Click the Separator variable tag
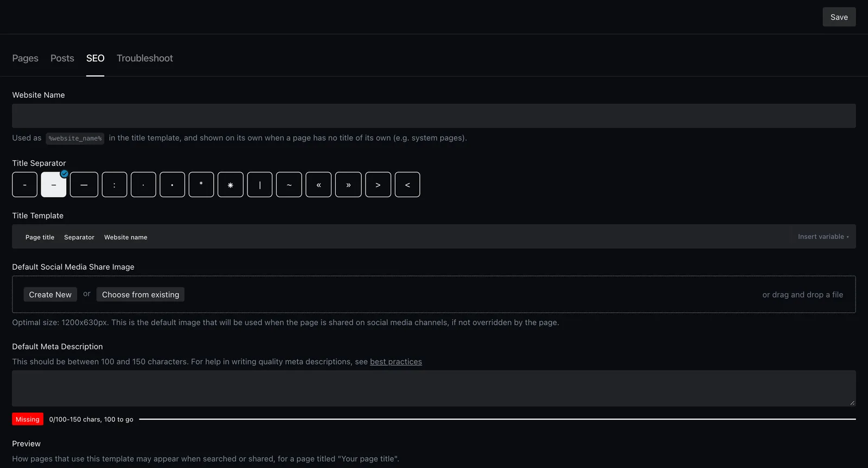Image resolution: width=868 pixels, height=468 pixels. [79, 237]
